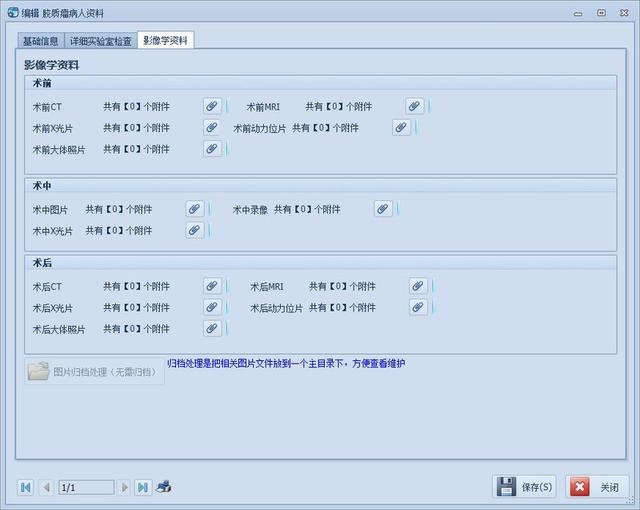Click the 图片归档处理 (无需归档) button
The image size is (640, 510).
[95, 371]
